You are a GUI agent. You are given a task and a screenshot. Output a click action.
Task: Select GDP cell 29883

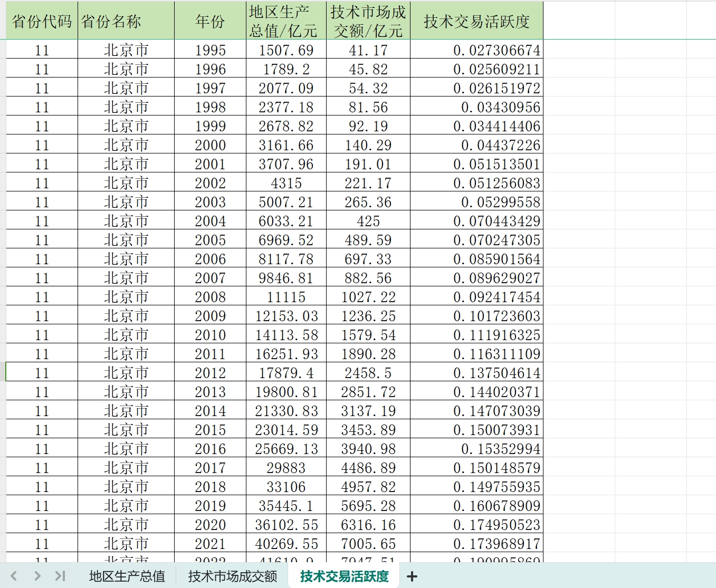[x=286, y=468]
